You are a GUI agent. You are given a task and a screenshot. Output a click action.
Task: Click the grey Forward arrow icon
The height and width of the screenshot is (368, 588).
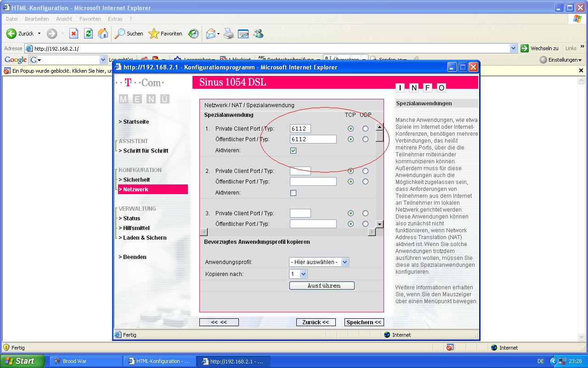pos(52,34)
